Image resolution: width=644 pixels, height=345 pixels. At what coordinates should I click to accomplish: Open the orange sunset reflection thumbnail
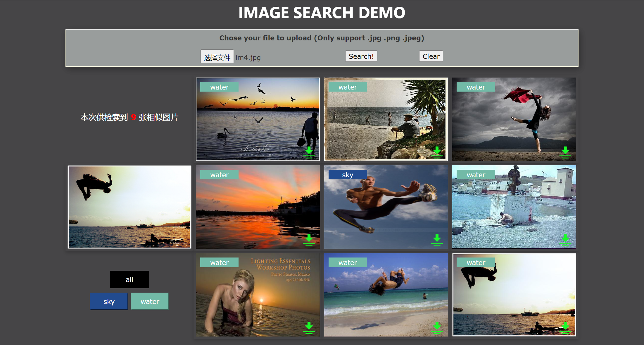tap(258, 207)
